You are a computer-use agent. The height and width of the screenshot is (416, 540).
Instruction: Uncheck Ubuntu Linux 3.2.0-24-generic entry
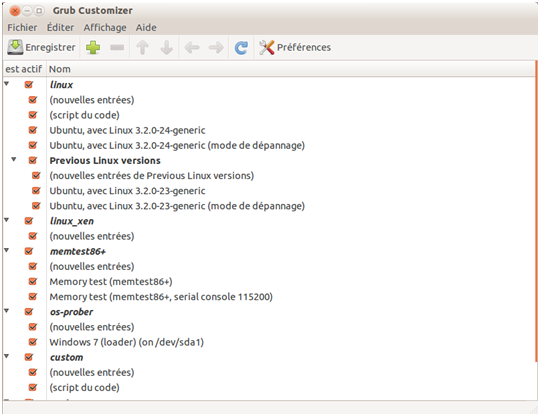click(33, 130)
